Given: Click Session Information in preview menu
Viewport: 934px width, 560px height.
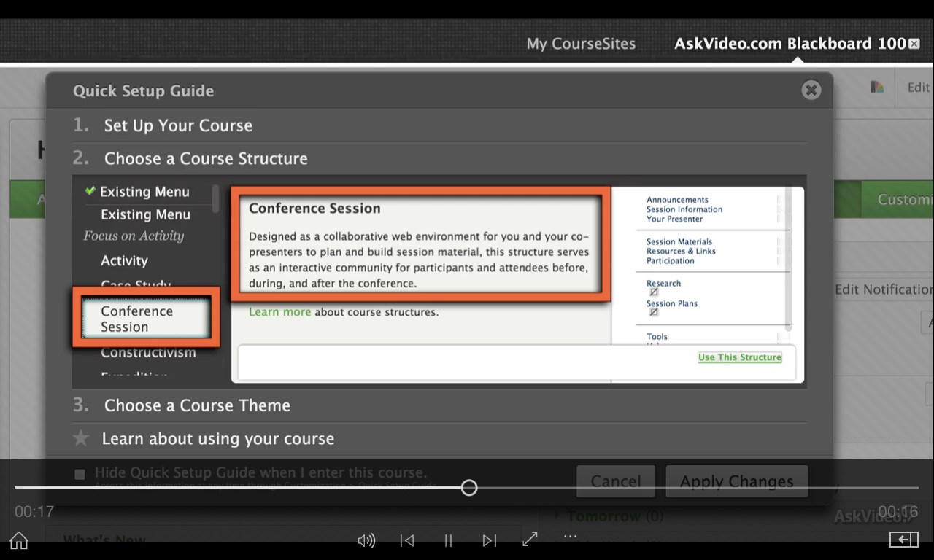Looking at the screenshot, I should click(684, 209).
